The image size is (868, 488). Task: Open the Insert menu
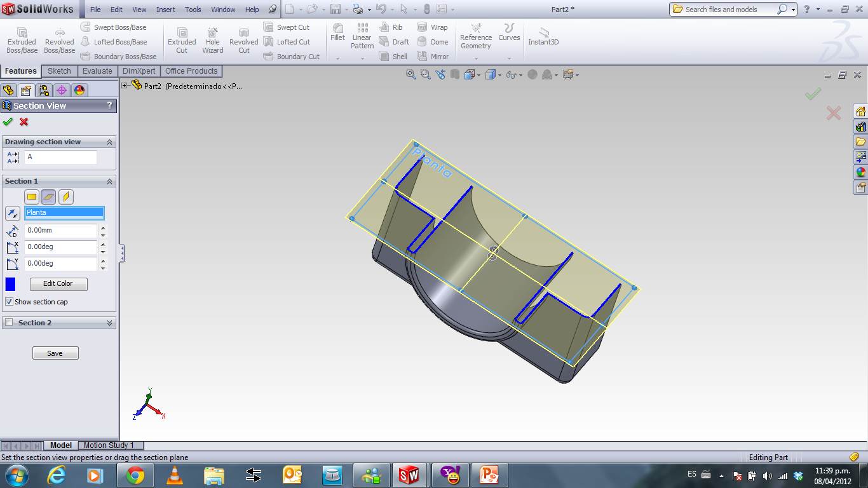(x=165, y=10)
